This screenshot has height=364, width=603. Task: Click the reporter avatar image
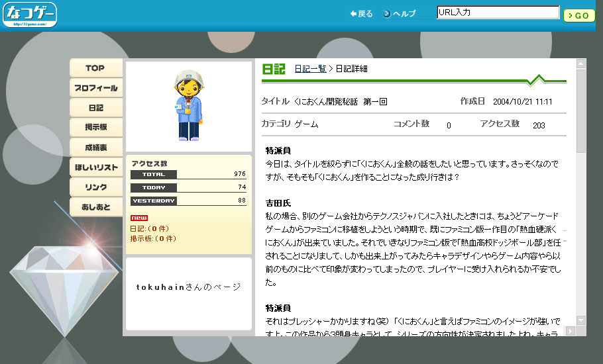pos(189,106)
